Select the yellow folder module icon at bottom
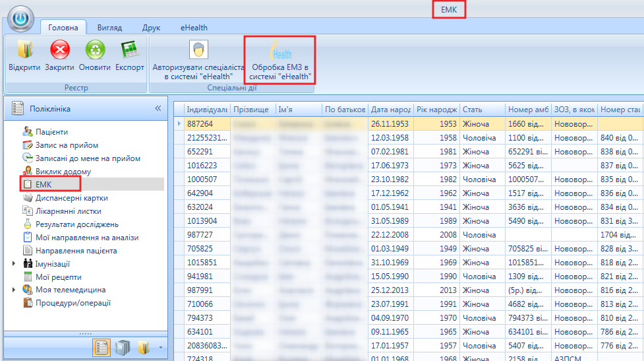This screenshot has height=361, width=644. click(143, 348)
